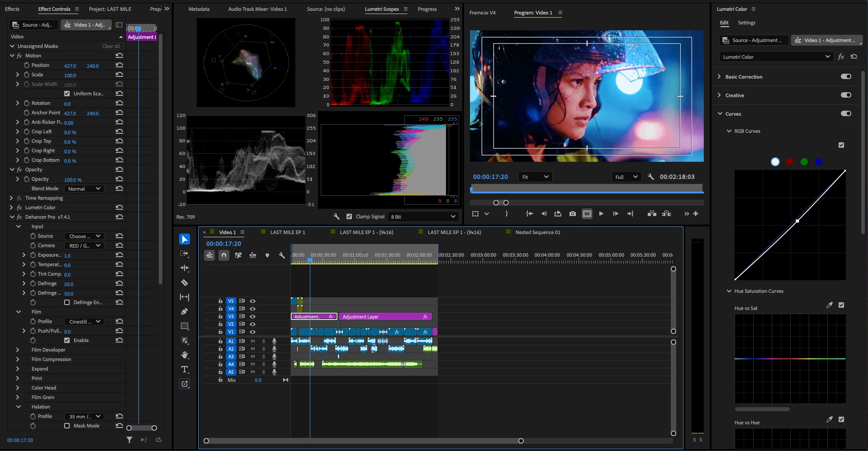
Task: Toggle Curves section switch
Action: click(846, 113)
